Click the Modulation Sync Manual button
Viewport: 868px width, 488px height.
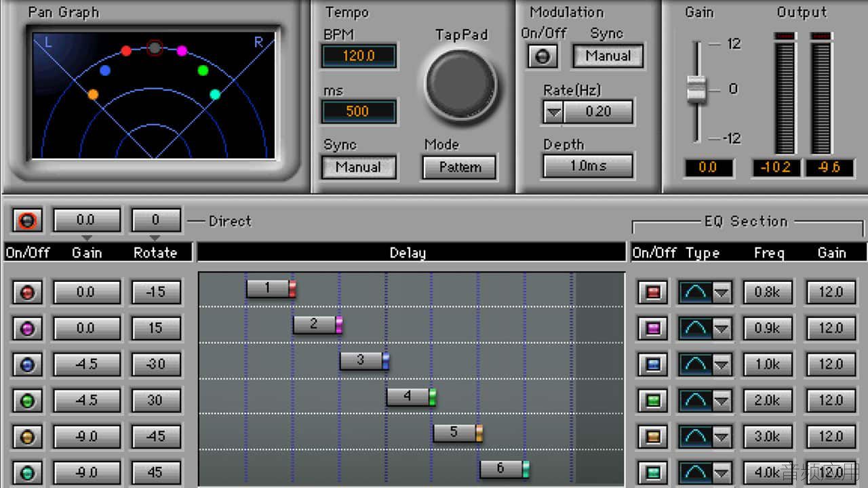coord(608,56)
